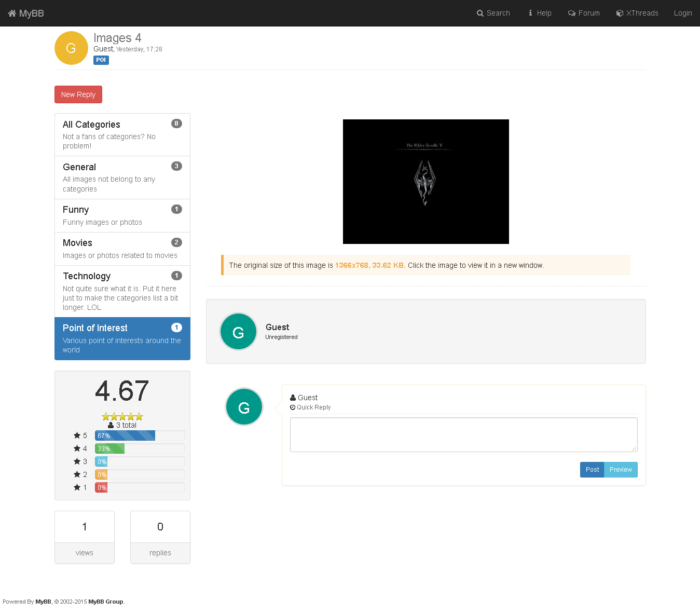
Task: Click the Login link
Action: pos(682,13)
